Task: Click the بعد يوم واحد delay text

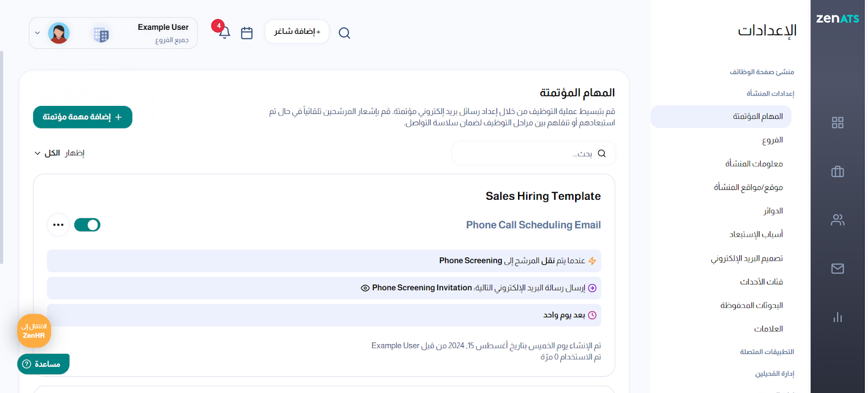Action: tap(564, 315)
